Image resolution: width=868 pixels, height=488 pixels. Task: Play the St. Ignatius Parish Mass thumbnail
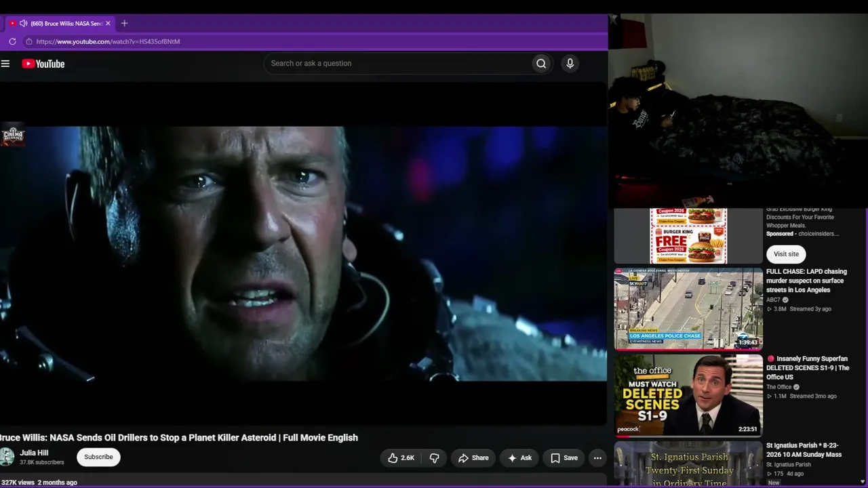pyautogui.click(x=688, y=464)
